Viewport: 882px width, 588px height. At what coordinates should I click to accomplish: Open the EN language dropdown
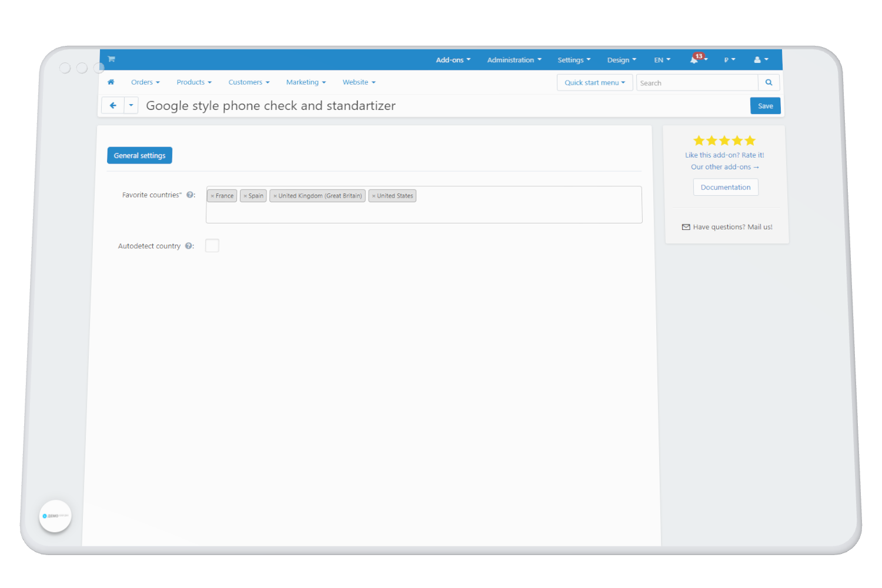click(662, 60)
